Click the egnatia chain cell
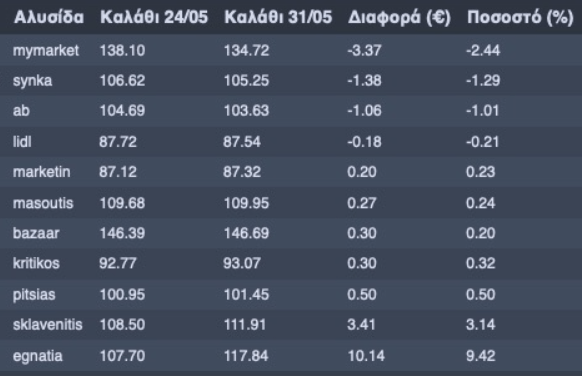Image resolution: width=584 pixels, height=378 pixels. click(38, 356)
